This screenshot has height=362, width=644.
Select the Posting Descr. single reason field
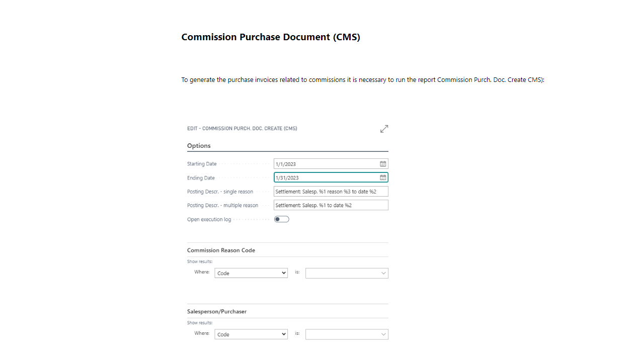331,192
